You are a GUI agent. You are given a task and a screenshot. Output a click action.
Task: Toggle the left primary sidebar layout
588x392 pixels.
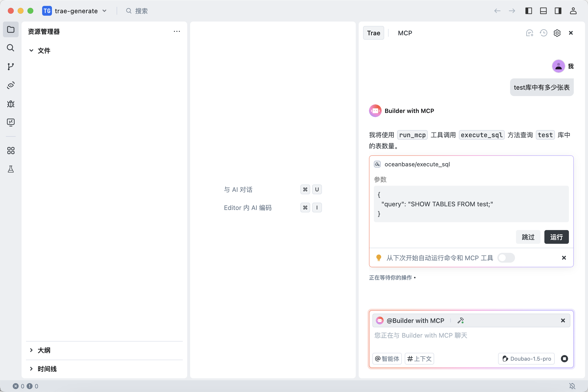528,11
